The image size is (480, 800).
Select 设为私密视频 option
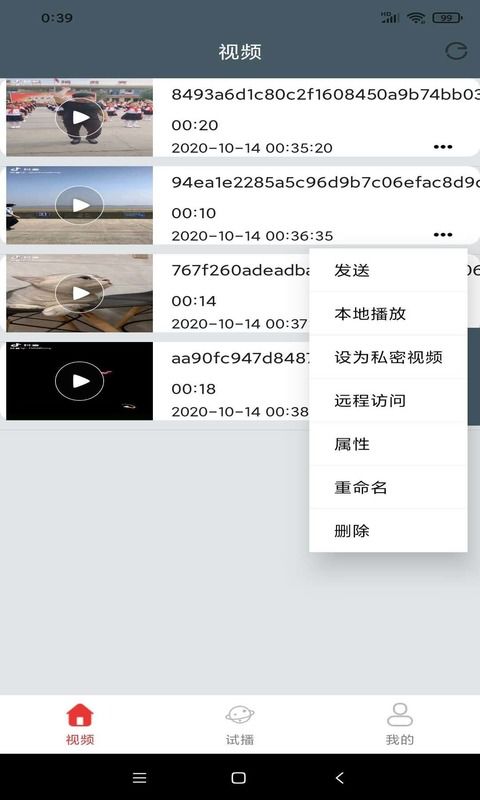(388, 357)
